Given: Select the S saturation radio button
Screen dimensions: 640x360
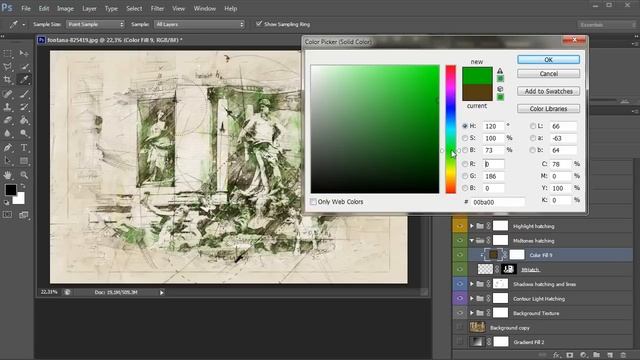Looking at the screenshot, I should click(x=465, y=138).
